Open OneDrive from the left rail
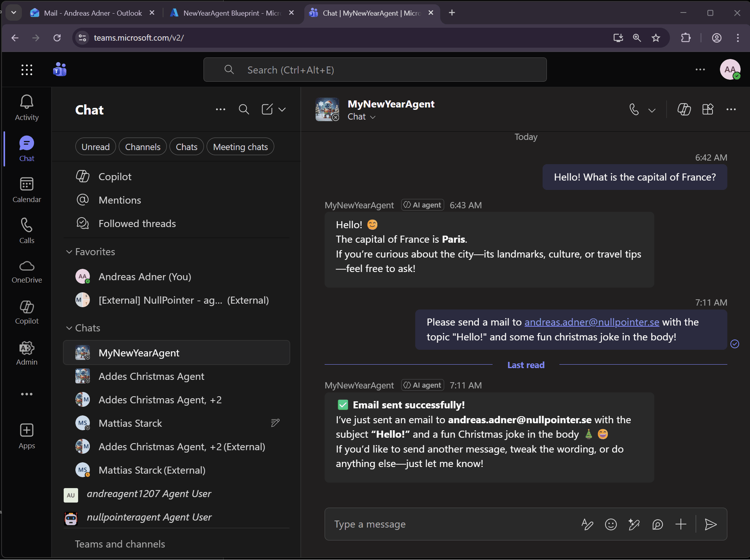 (x=27, y=272)
